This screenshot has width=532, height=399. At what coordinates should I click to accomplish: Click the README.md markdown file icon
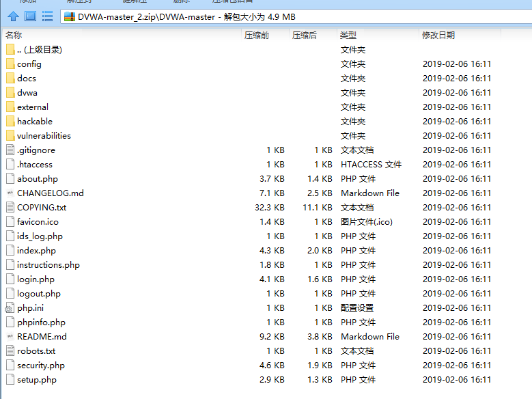tap(10, 337)
